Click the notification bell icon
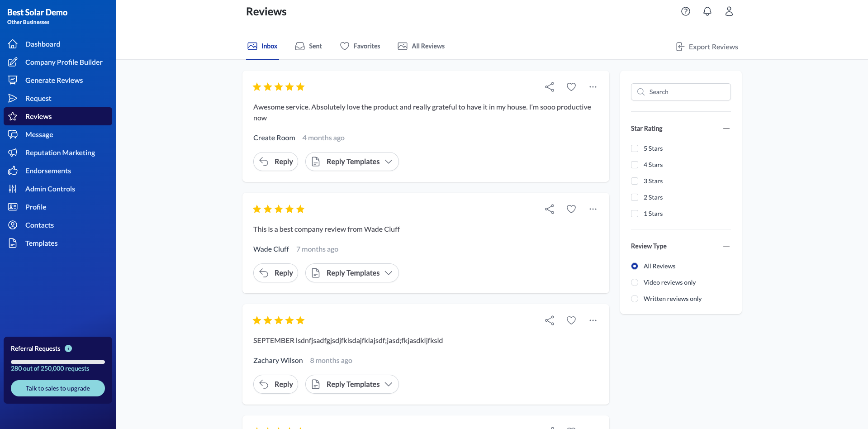This screenshot has width=868, height=429. 707,11
